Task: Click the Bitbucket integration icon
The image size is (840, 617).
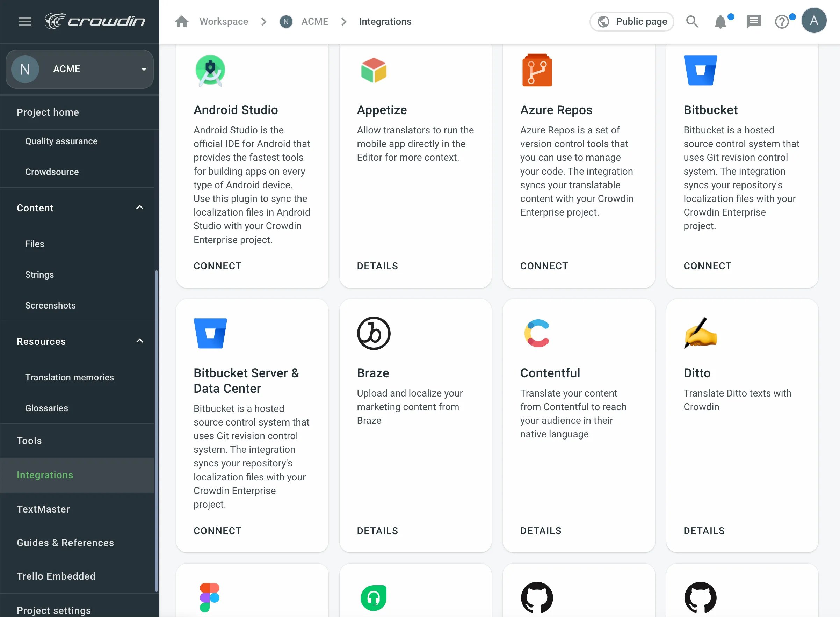Action: [701, 70]
